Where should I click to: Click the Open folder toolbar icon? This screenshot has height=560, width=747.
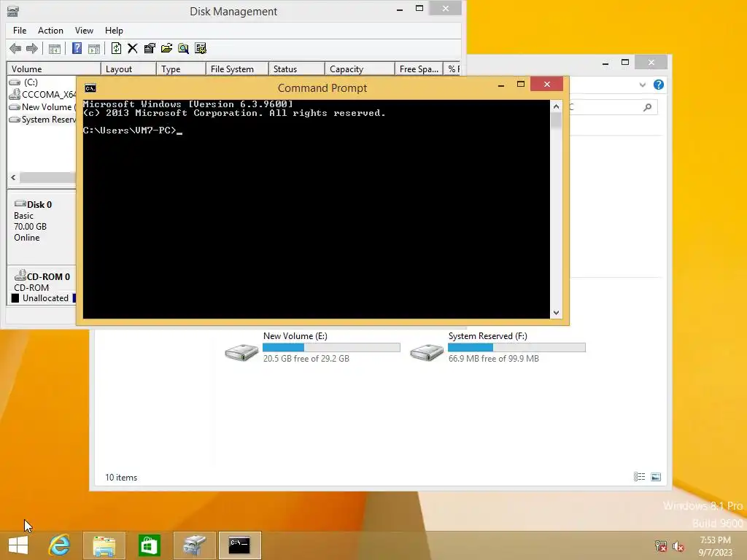(x=166, y=48)
